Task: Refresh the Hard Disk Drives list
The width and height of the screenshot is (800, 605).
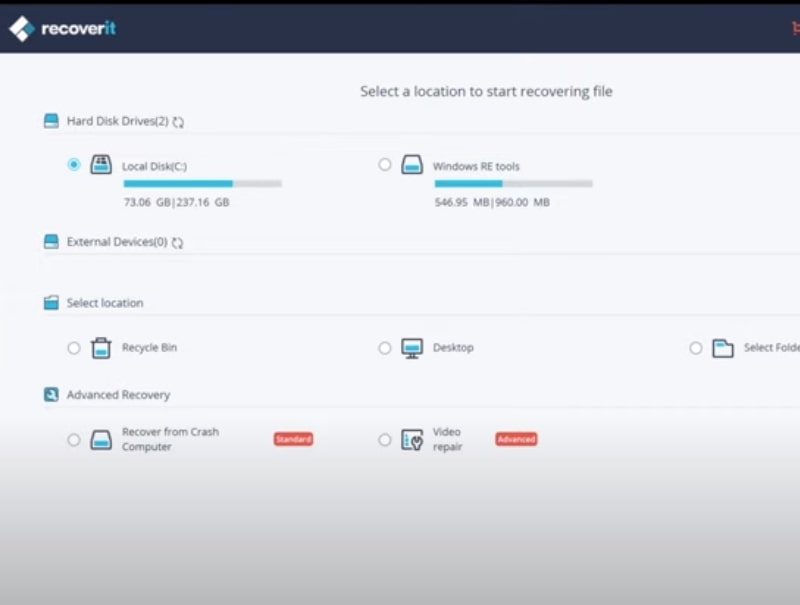Action: pyautogui.click(x=178, y=122)
